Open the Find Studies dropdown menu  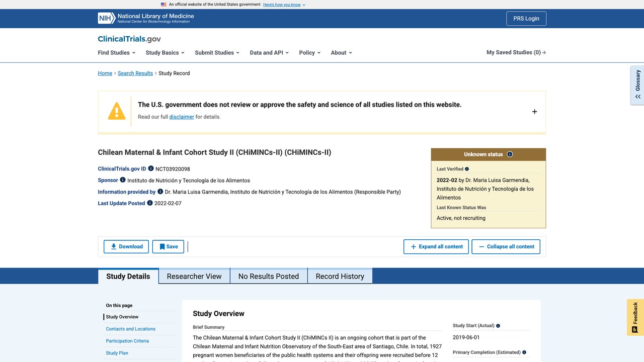[117, 52]
